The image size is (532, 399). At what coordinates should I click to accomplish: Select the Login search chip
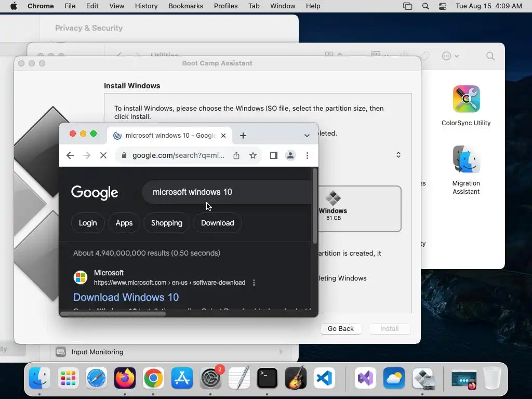(88, 223)
